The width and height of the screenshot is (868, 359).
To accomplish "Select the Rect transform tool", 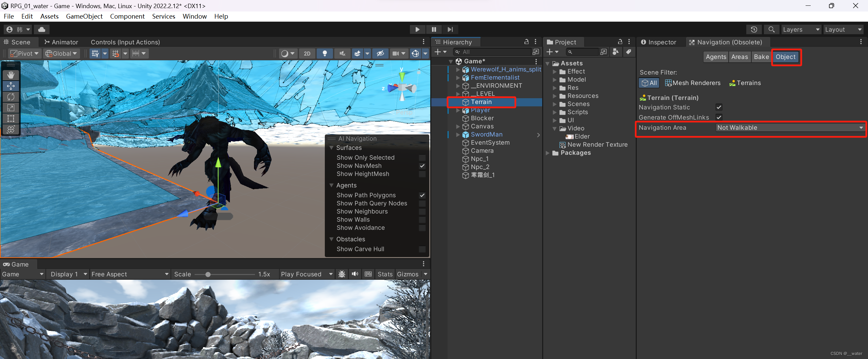I will 11,119.
